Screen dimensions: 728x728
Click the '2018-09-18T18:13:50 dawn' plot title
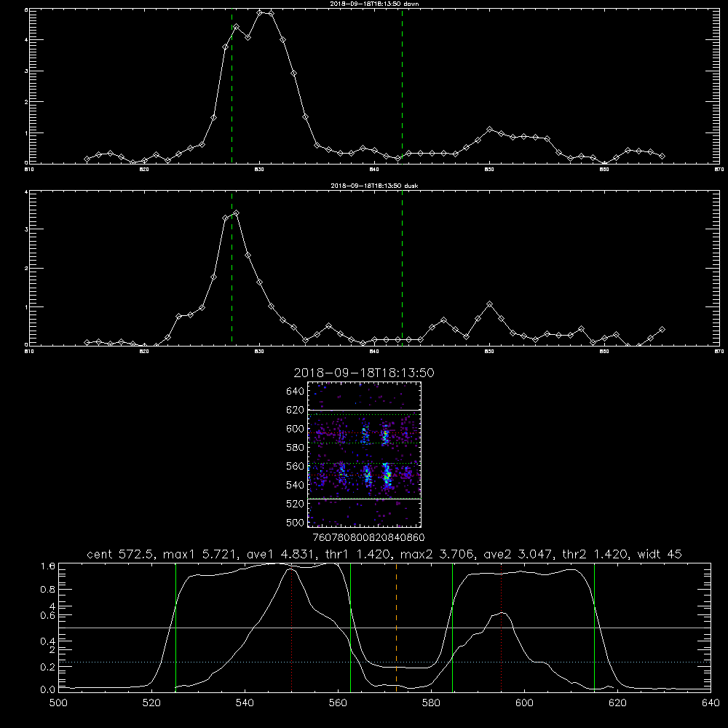pyautogui.click(x=374, y=4)
